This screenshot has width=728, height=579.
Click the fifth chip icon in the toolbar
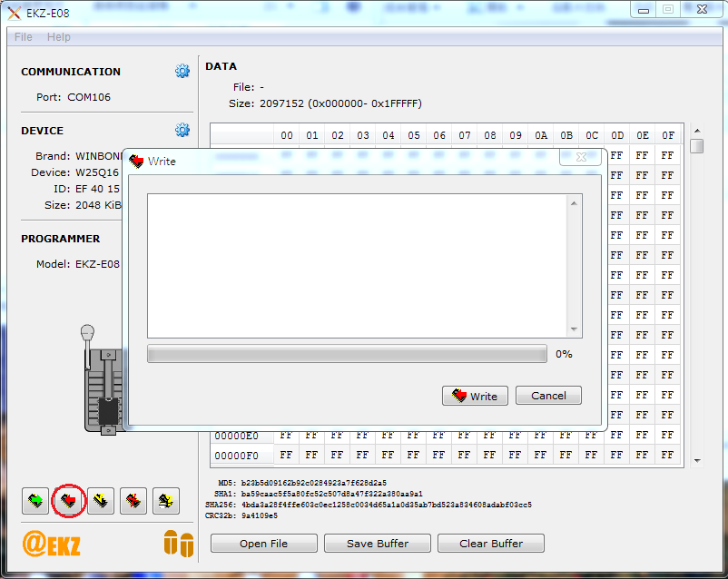(x=165, y=500)
